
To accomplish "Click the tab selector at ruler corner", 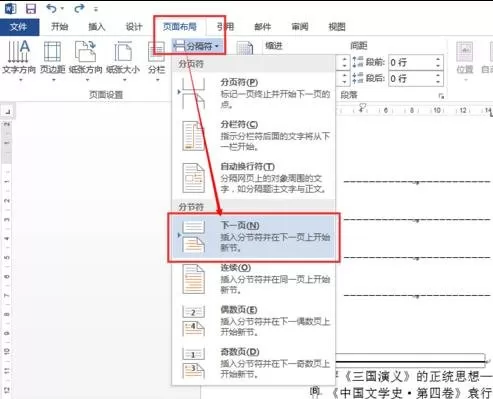I will [x=8, y=111].
